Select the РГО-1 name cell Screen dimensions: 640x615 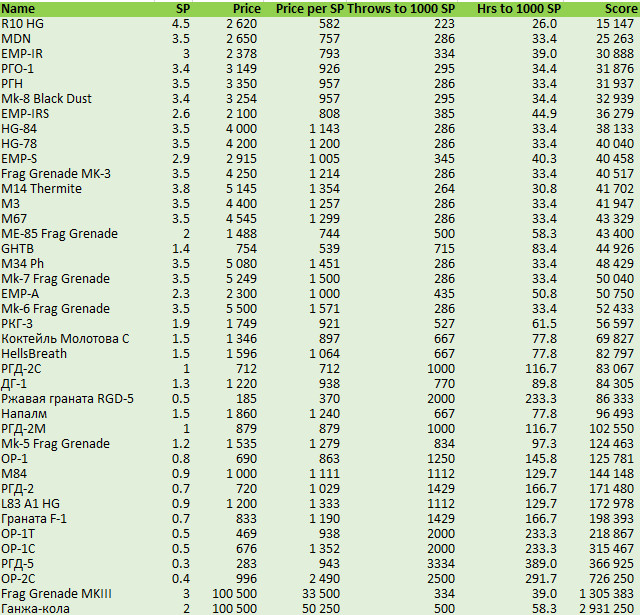(x=17, y=69)
